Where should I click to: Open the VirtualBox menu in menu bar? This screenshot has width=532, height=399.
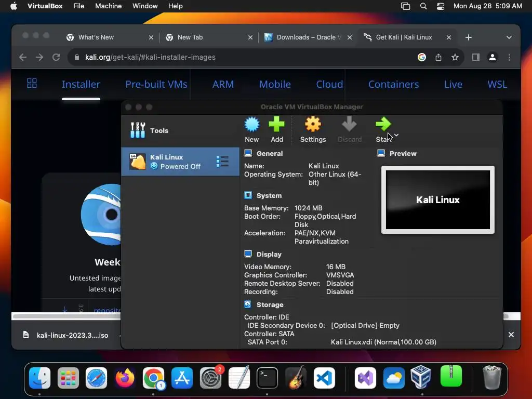point(45,6)
